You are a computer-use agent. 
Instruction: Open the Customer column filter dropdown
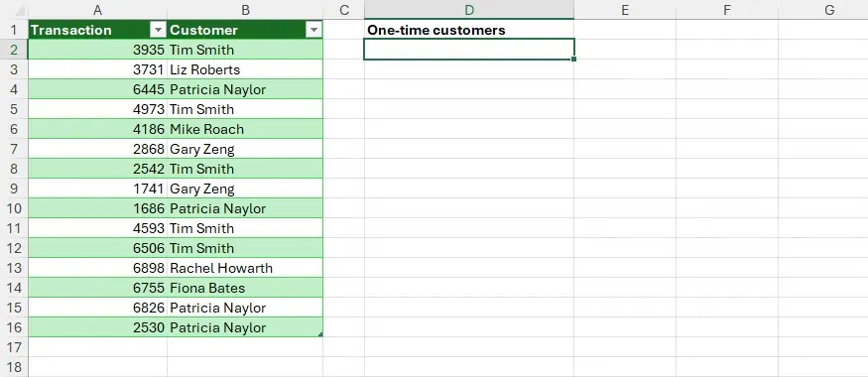point(314,31)
